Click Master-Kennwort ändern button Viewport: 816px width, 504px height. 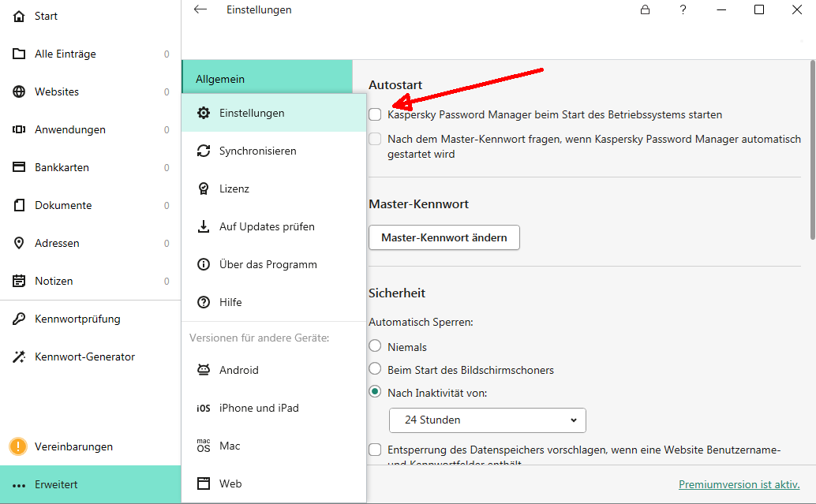tap(444, 237)
